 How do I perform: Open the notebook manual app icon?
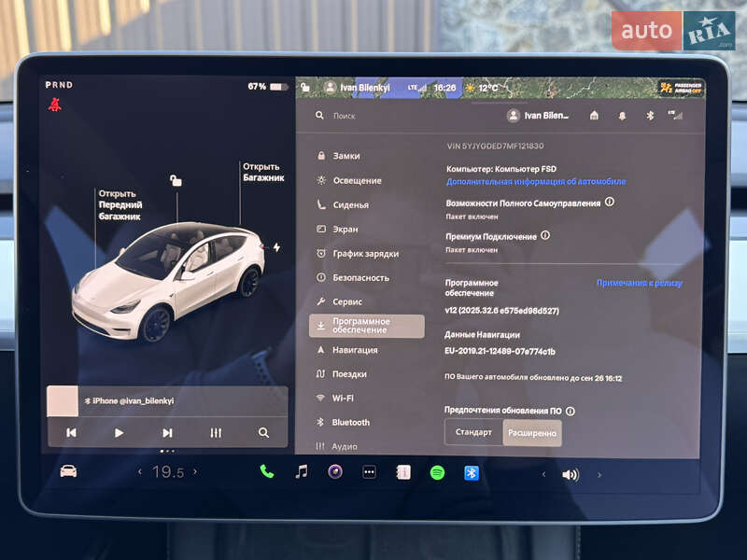pyautogui.click(x=403, y=472)
